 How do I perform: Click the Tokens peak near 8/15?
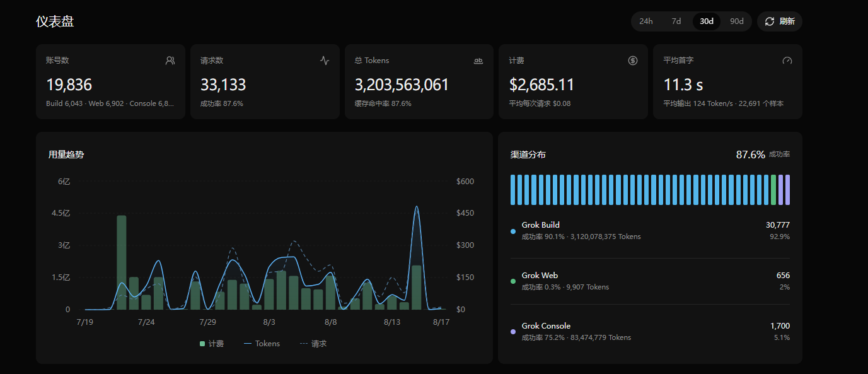point(417,207)
